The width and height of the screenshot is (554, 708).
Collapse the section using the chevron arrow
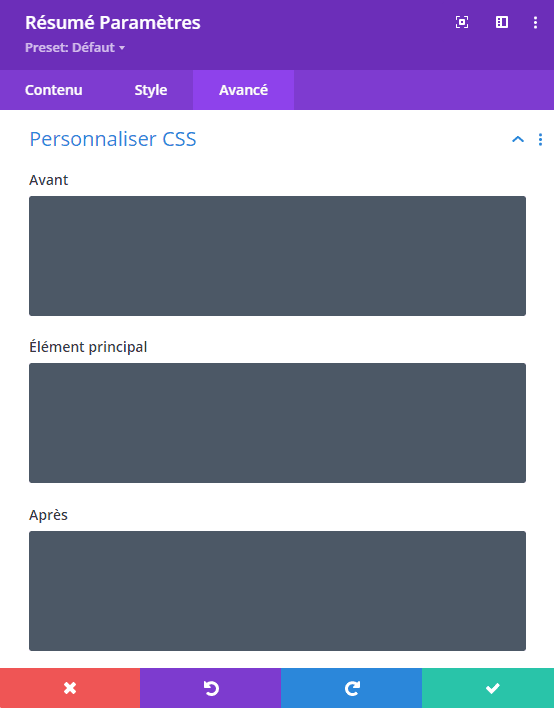point(518,139)
